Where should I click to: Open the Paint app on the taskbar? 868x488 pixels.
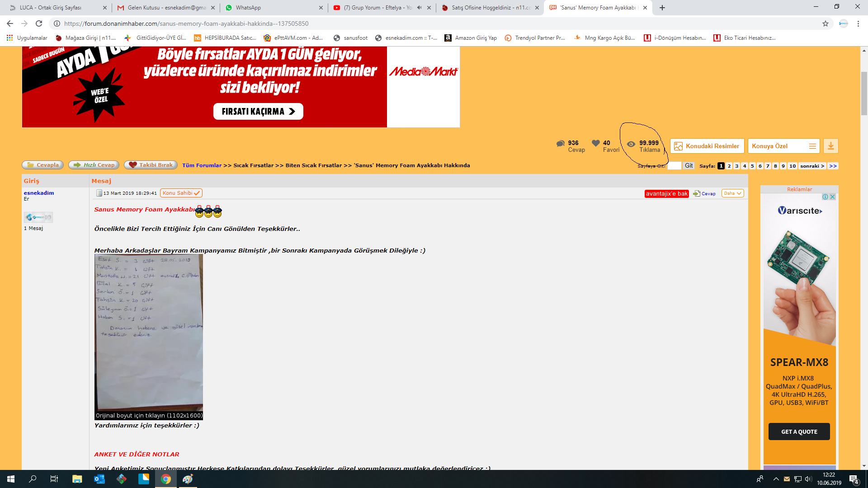(x=188, y=479)
